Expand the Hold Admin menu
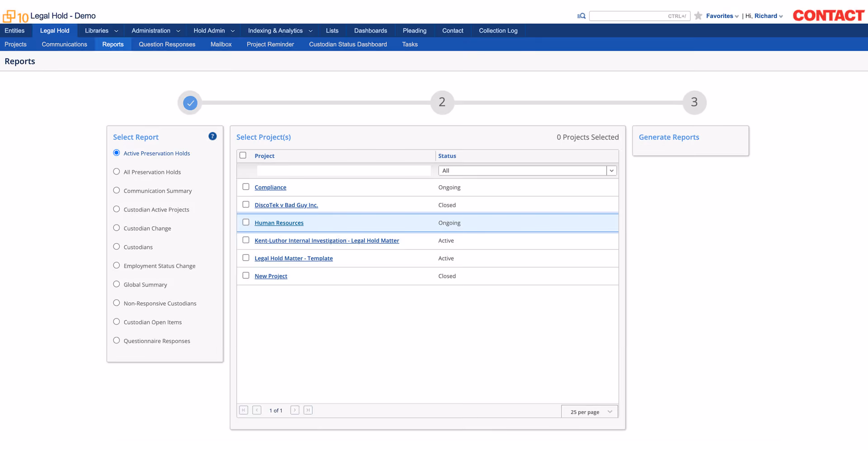The height and width of the screenshot is (450, 868). [214, 31]
